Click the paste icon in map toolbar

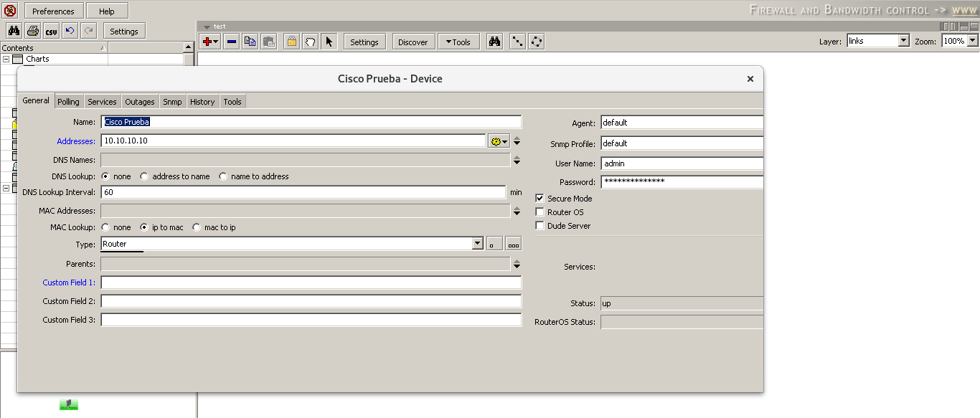tap(268, 42)
